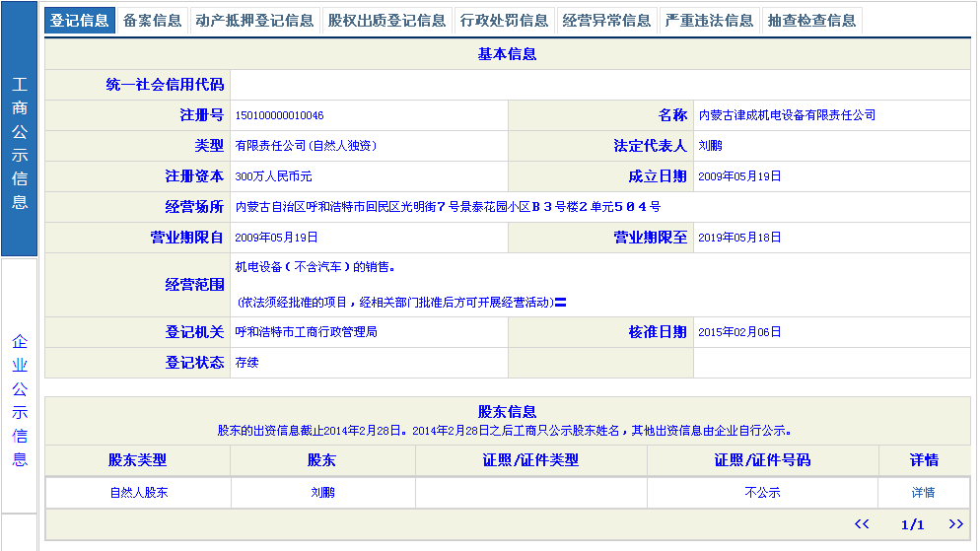Click the 不公示 certificate number cell
Viewport: 980px width, 551px height.
point(762,492)
